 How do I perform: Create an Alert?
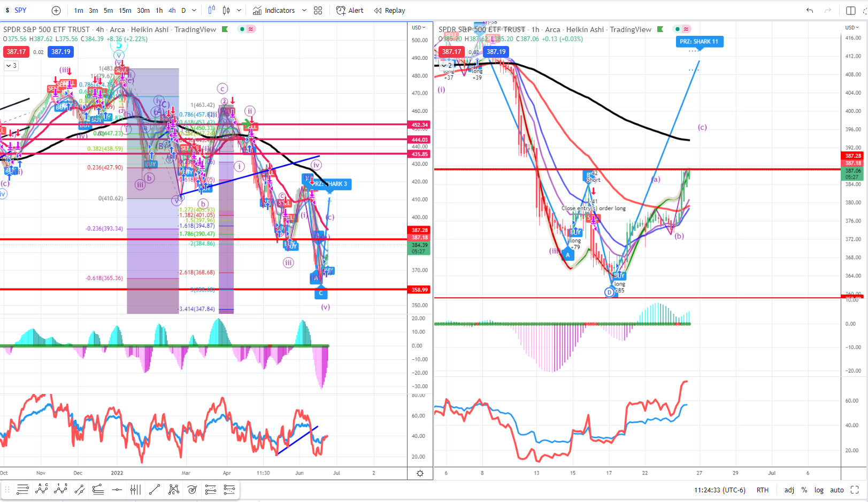(350, 10)
